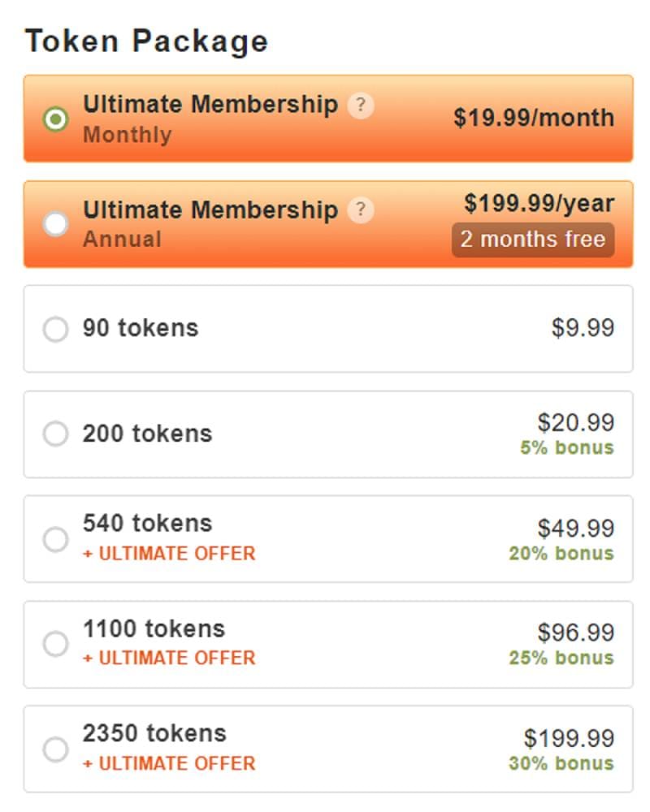Click the ULTIMATE OFFER label under 1100 tokens
The height and width of the screenshot is (812, 650).
(171, 658)
